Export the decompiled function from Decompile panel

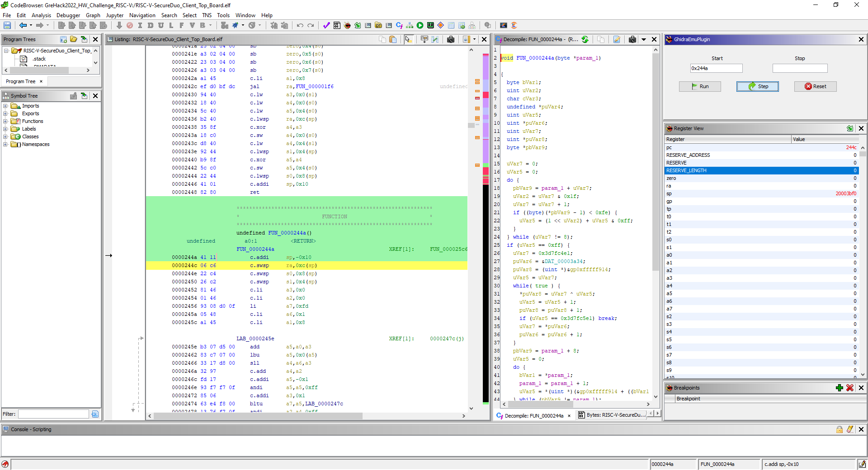point(617,39)
